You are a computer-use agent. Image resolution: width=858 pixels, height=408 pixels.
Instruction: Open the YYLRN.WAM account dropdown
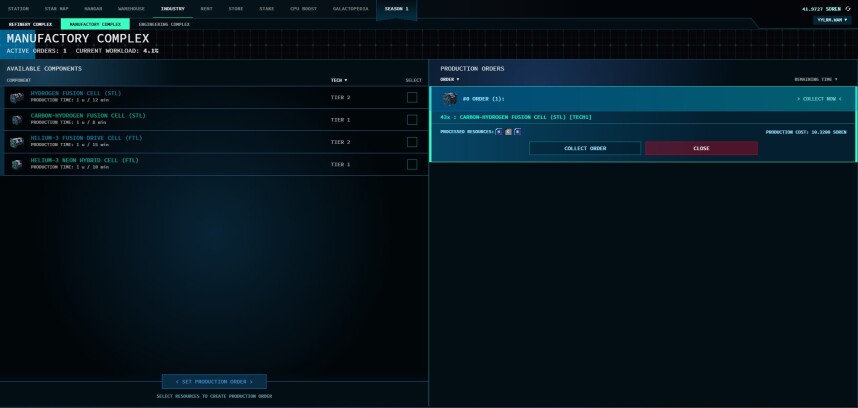click(832, 20)
